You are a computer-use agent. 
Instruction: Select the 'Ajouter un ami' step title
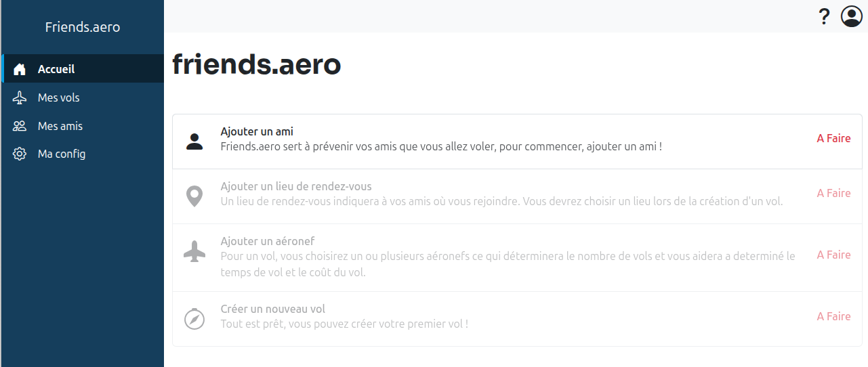pyautogui.click(x=257, y=131)
